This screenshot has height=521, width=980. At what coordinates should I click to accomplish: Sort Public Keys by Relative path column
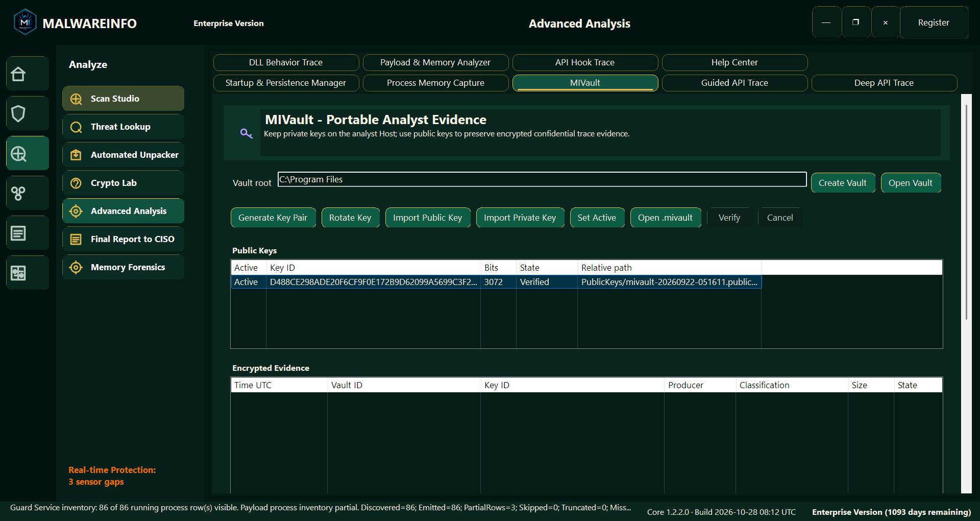pyautogui.click(x=669, y=268)
